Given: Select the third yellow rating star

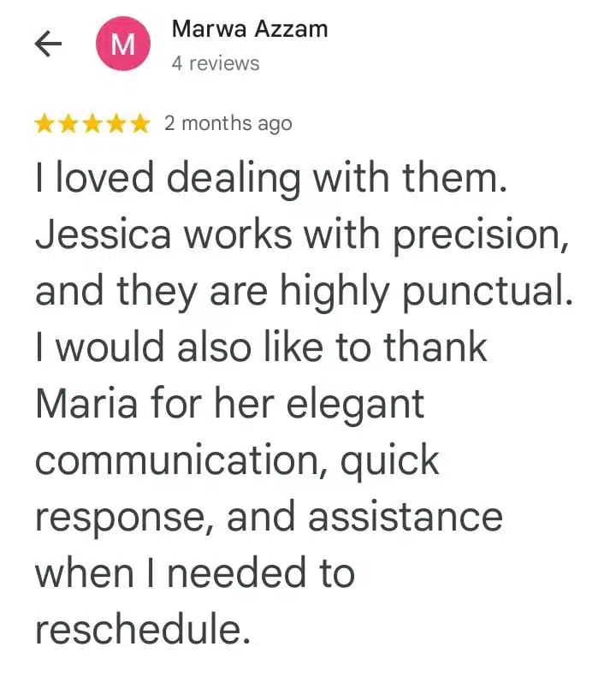Looking at the screenshot, I should [x=92, y=123].
